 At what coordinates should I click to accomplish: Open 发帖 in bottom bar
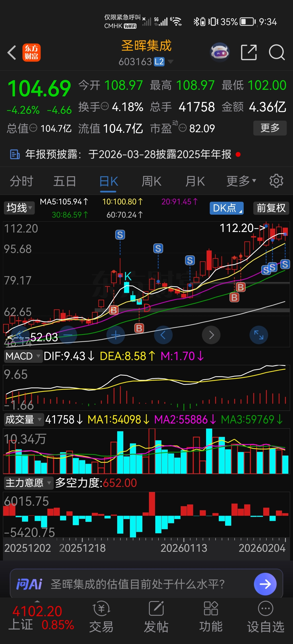156,617
